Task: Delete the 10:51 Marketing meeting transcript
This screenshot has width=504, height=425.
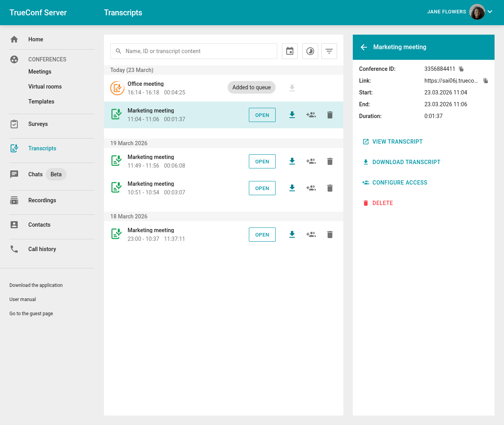Action: [x=330, y=188]
